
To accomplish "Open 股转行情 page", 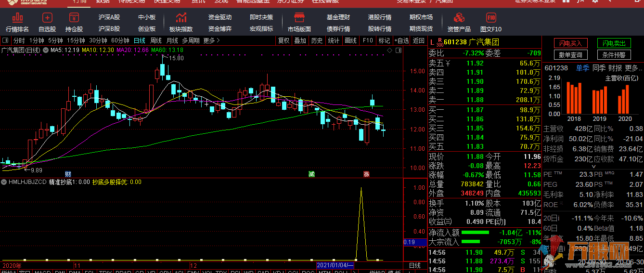I will click(380, 29).
